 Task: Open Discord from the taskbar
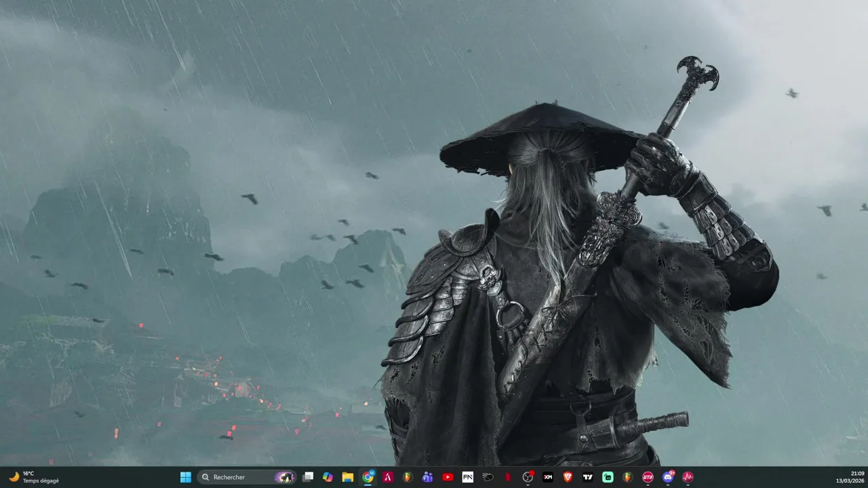tap(668, 477)
